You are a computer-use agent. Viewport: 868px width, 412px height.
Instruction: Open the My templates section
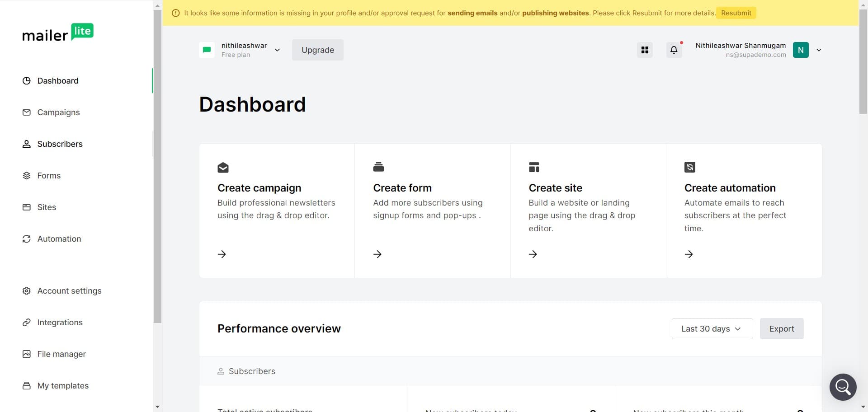pos(63,385)
